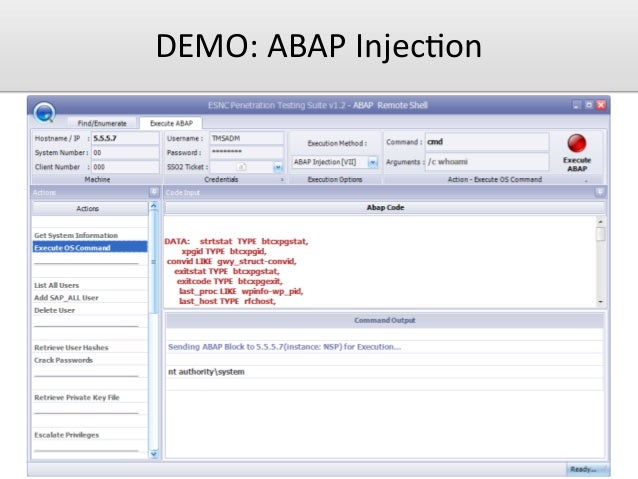Viewport: 638px width, 479px height.
Task: Click the Username field with TMSADM
Action: [x=247, y=138]
